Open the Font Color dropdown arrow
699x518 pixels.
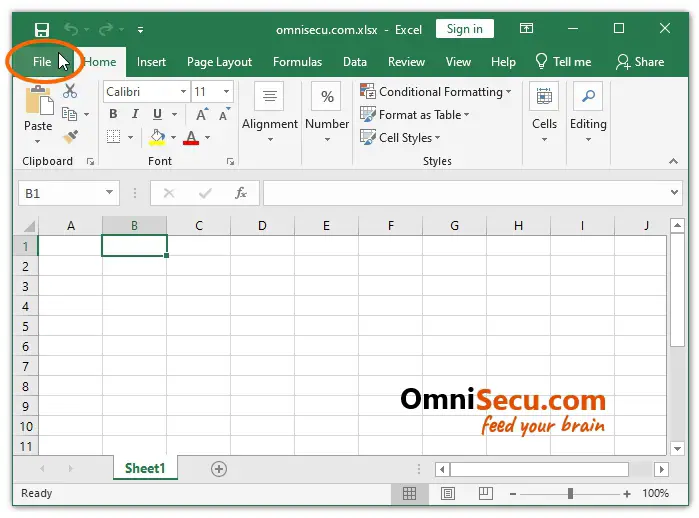coord(208,137)
